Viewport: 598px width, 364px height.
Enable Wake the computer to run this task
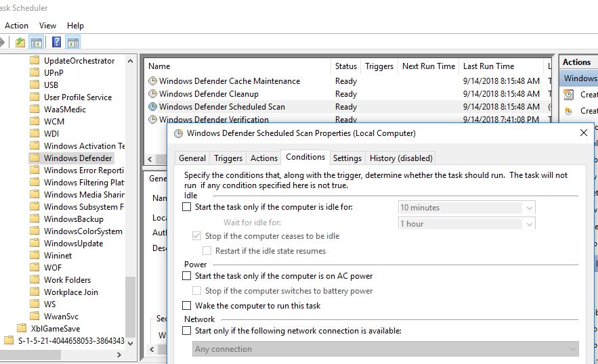[187, 306]
